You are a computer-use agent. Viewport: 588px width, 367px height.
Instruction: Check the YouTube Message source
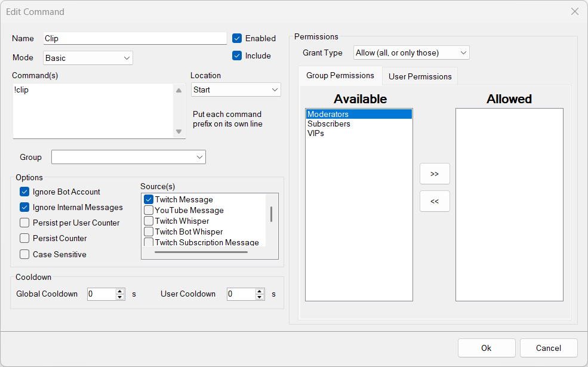149,210
